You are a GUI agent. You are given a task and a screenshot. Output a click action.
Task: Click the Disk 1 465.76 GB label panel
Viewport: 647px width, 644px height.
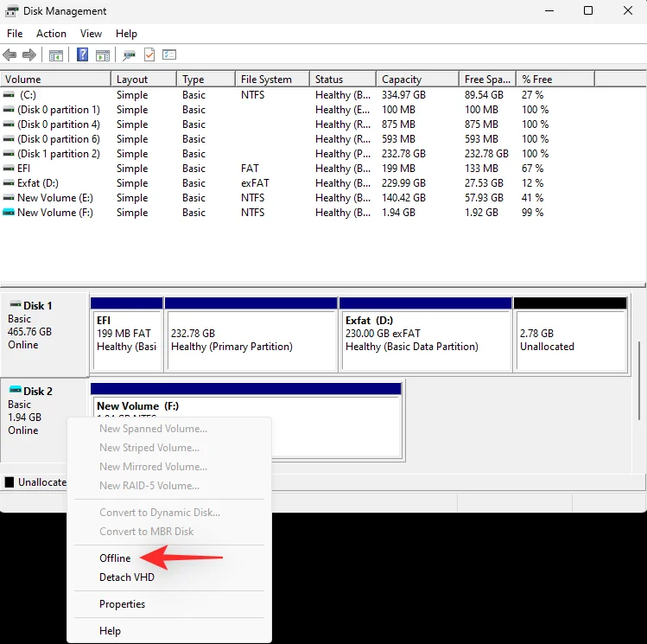tap(45, 335)
